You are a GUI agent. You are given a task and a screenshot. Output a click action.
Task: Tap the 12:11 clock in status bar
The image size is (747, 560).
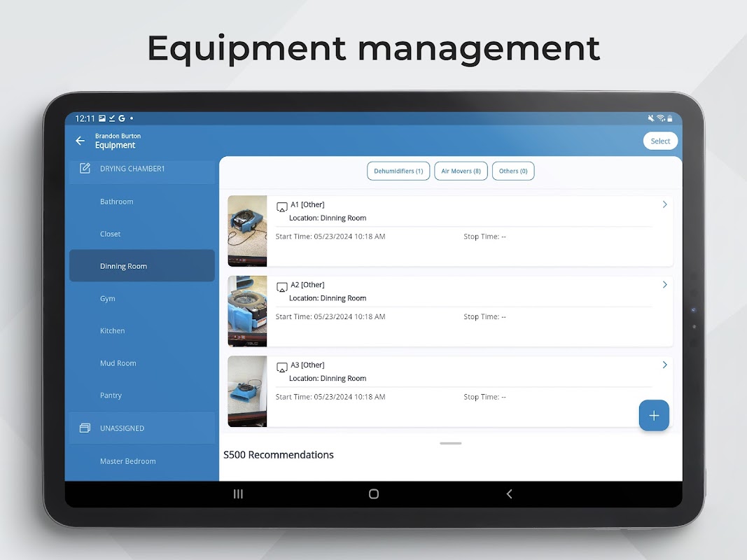click(x=85, y=118)
